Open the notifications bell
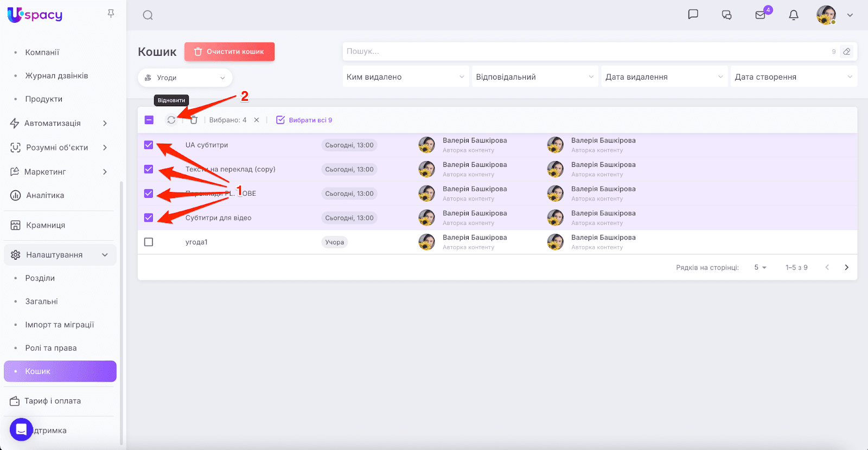This screenshot has width=868, height=450. click(793, 15)
